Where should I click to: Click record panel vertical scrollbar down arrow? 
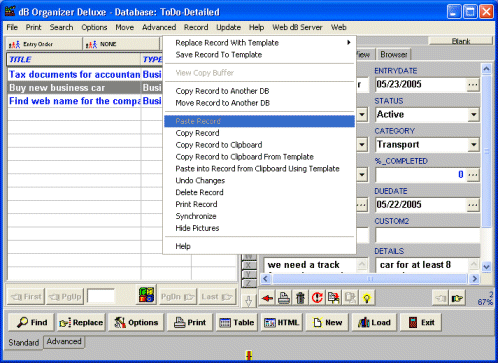486,267
